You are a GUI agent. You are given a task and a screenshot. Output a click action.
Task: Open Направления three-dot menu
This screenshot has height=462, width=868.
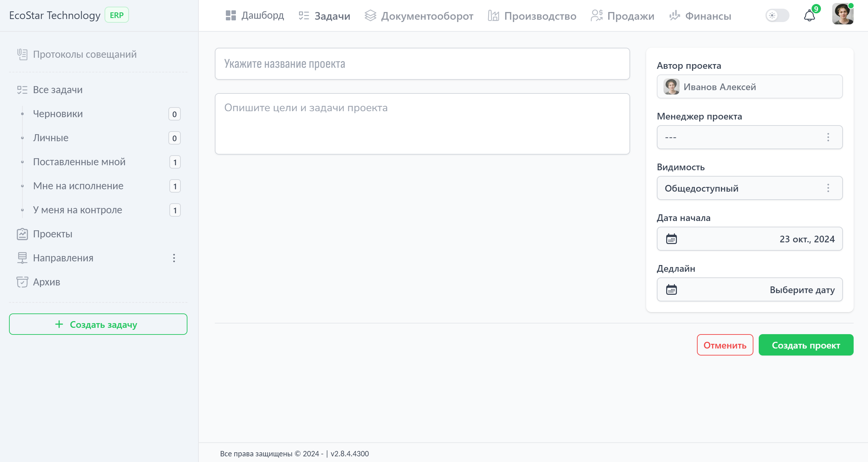coord(174,258)
